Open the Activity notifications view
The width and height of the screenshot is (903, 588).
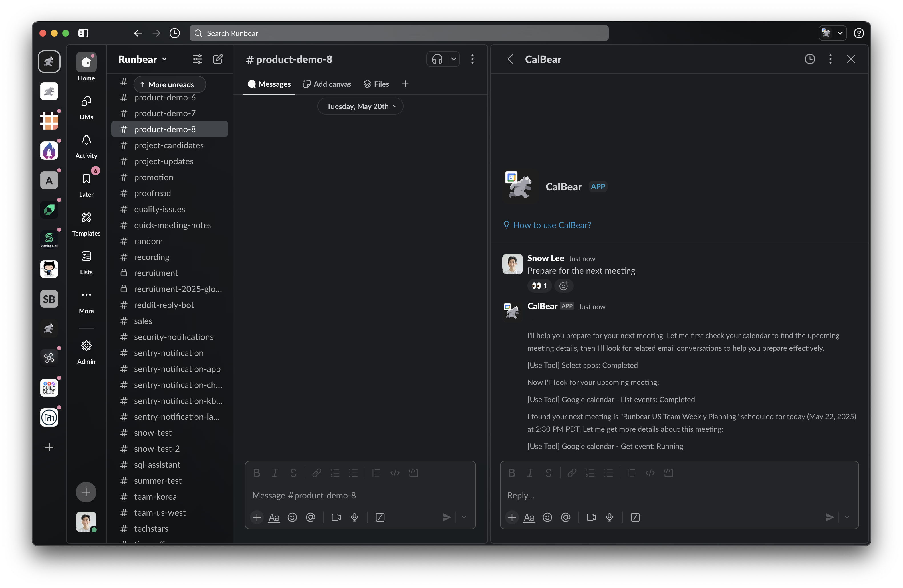tap(86, 146)
